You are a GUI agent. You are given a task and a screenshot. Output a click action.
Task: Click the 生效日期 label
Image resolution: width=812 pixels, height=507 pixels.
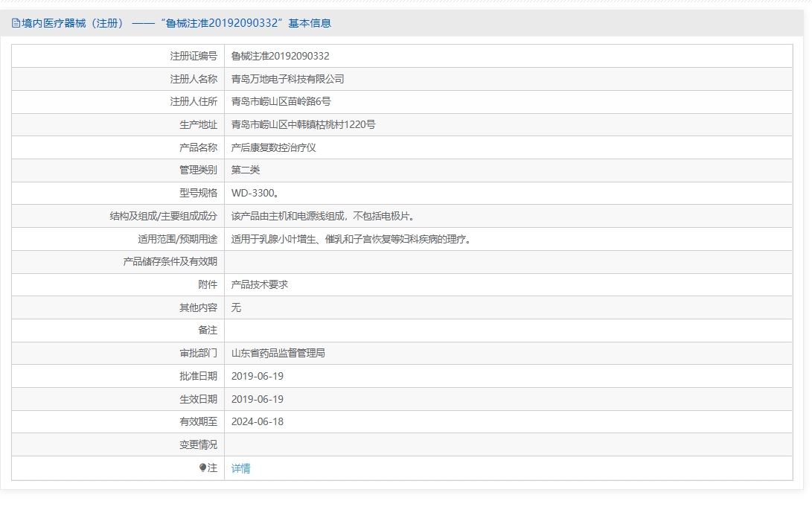(198, 399)
